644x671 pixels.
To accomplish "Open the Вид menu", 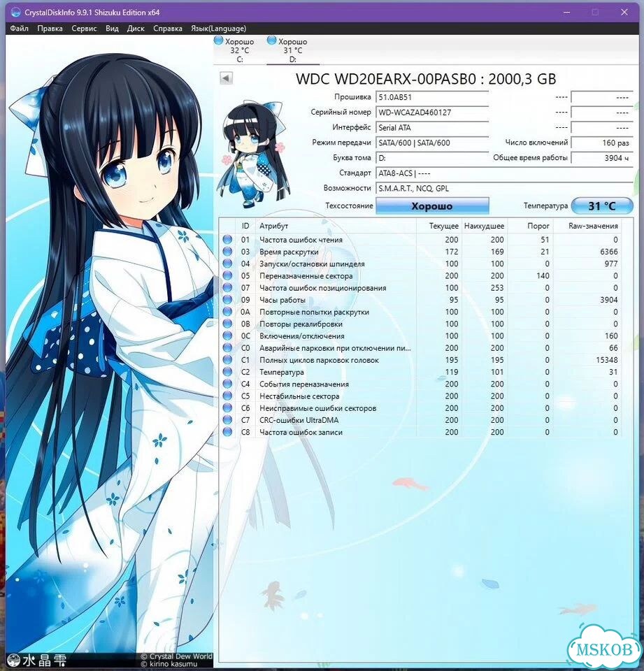I will 112,28.
